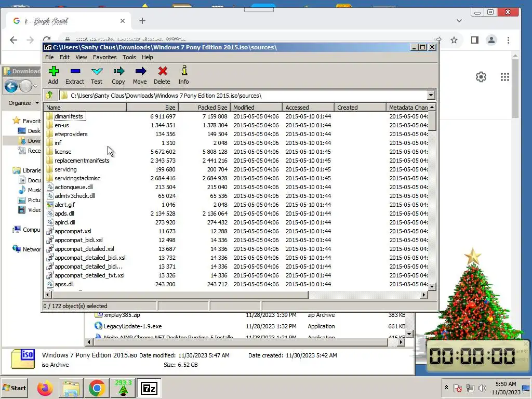The image size is (532, 399).
Task: Open new Chrome tab with plus button
Action: [x=142, y=21]
